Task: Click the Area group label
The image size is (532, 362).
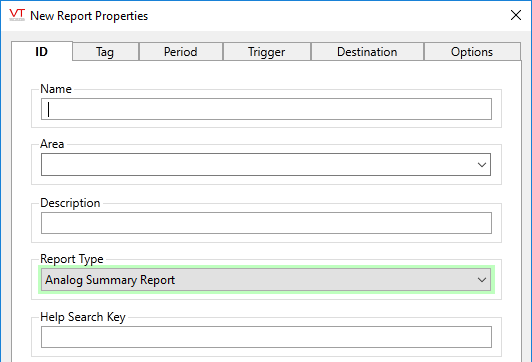Action: pos(52,144)
